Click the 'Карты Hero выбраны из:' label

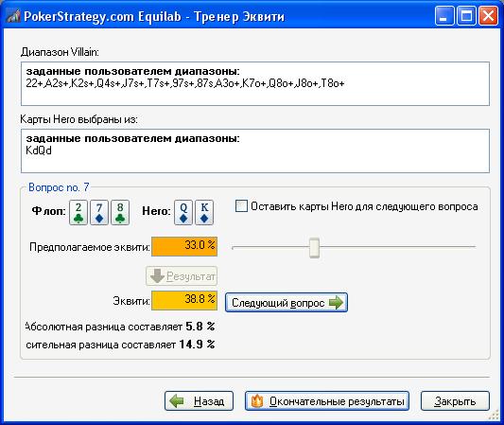tap(78, 119)
